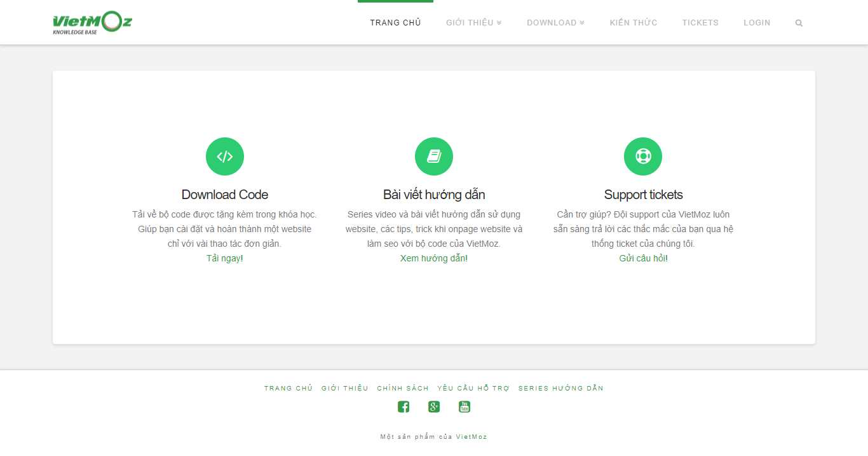Click TICKETS in the top navigation

(x=700, y=22)
